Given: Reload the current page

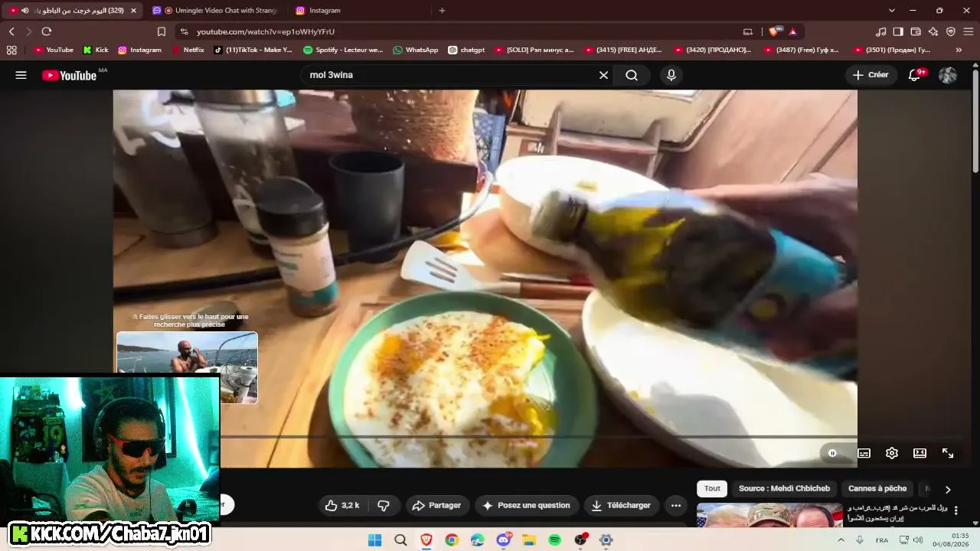Looking at the screenshot, I should click(x=47, y=31).
